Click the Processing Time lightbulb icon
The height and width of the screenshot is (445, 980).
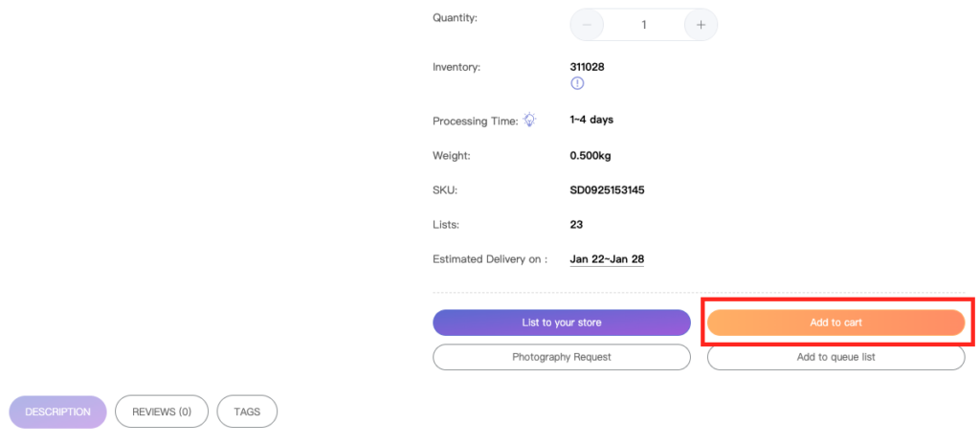tap(529, 120)
